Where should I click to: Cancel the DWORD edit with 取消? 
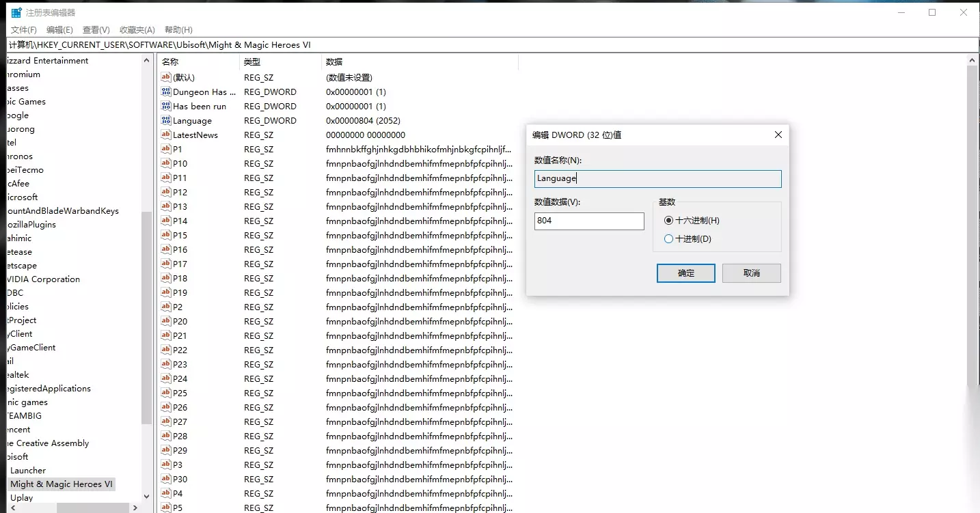(752, 273)
